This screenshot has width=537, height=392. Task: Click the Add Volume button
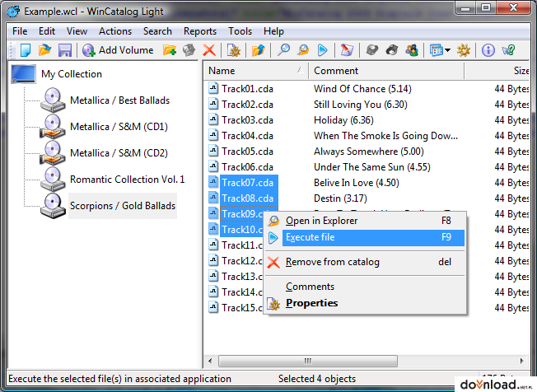point(118,50)
